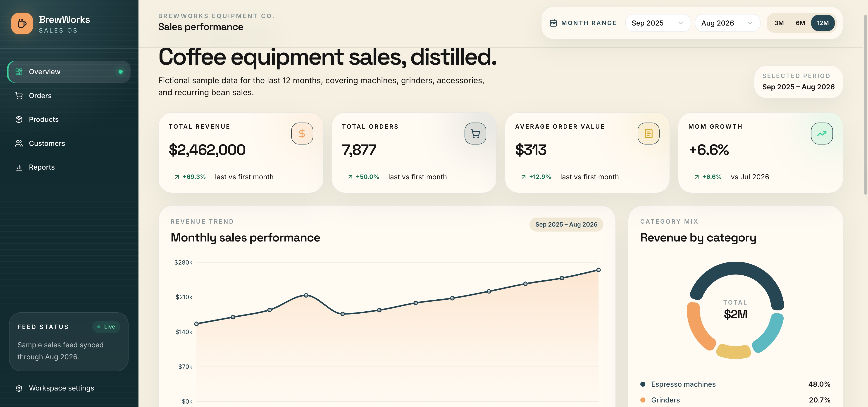
Task: Click the Sales performance page title
Action: (x=201, y=27)
